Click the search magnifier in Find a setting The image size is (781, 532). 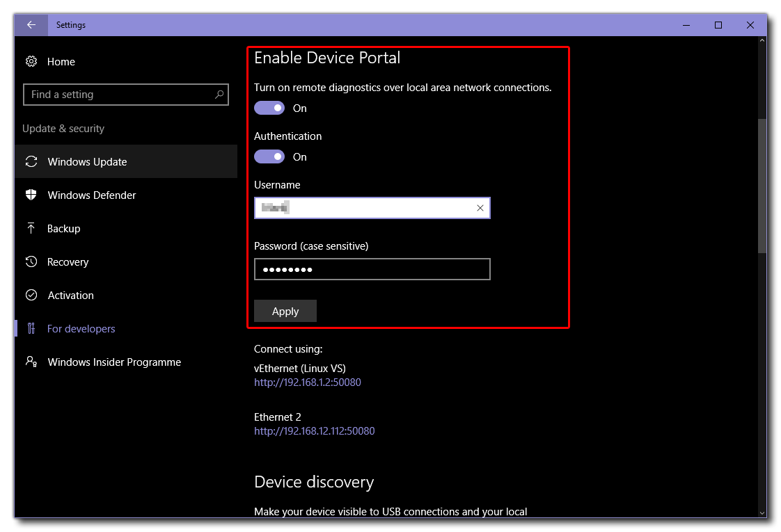tap(220, 95)
